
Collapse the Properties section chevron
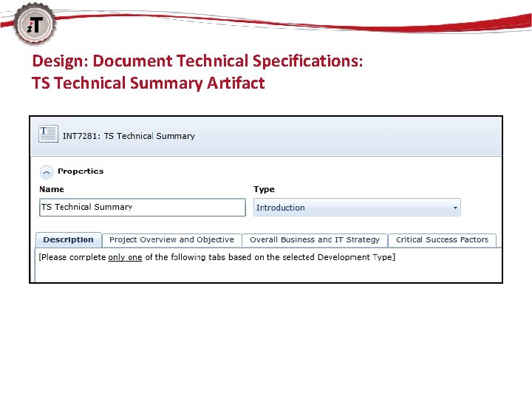click(x=47, y=172)
